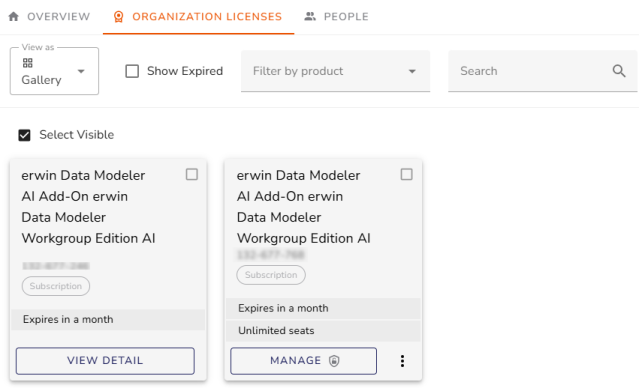The width and height of the screenshot is (639, 388).
Task: Select the first license card checkbox
Action: point(192,174)
